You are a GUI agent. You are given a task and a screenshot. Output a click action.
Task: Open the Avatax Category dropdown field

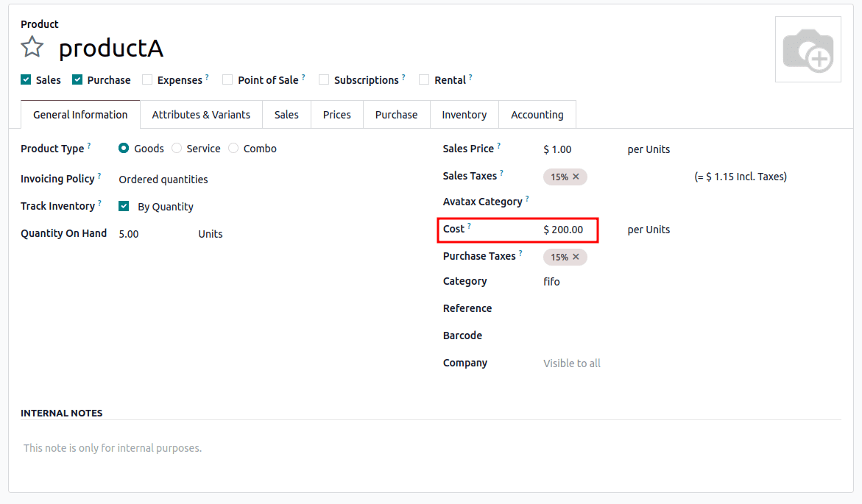(691, 202)
